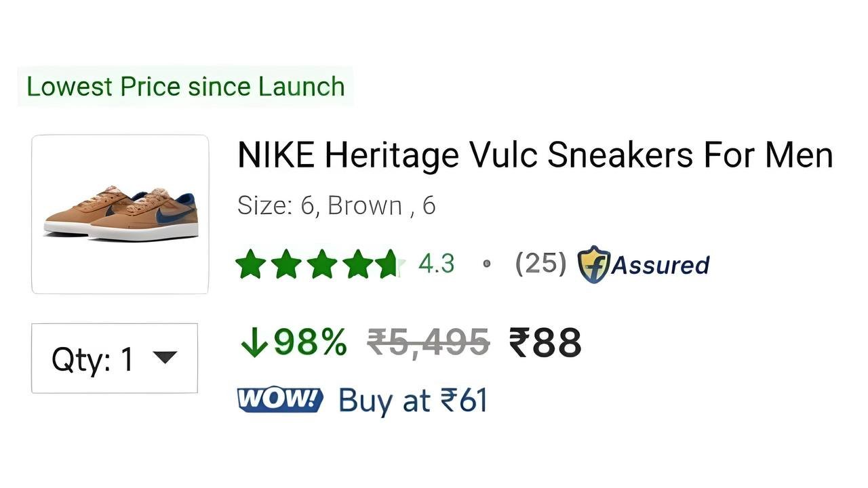
Task: Click the green discount down-arrow icon
Action: pos(253,342)
